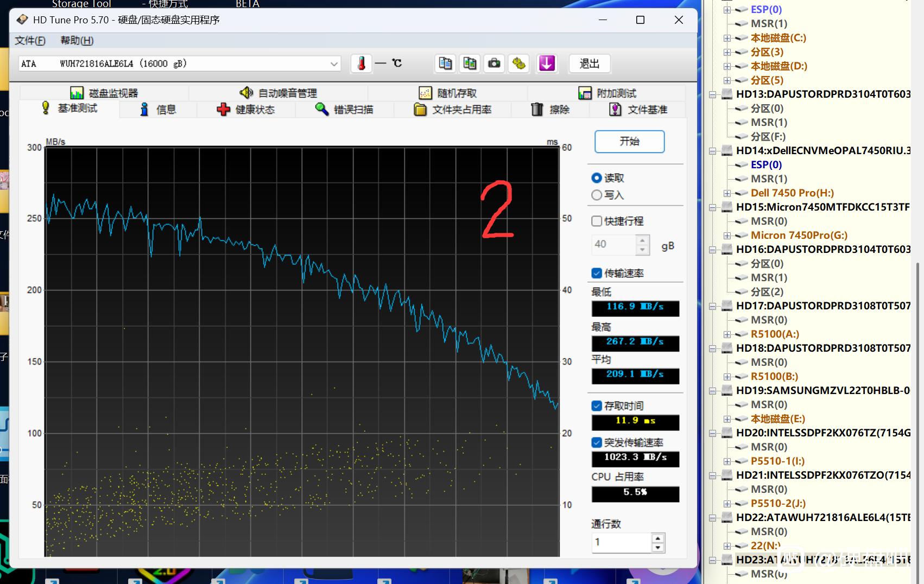924x584 pixels.
Task: Click the partition icon beside R5100(A:)
Action: pos(741,334)
